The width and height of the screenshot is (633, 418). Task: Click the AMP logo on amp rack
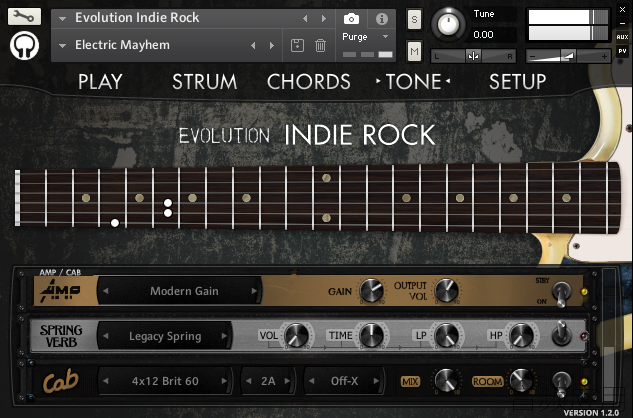point(60,291)
